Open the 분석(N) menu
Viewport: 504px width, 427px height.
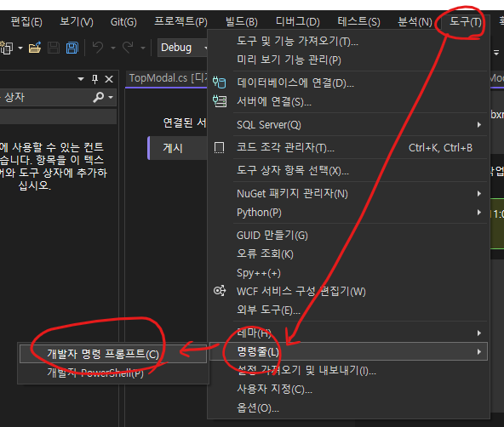(415, 22)
